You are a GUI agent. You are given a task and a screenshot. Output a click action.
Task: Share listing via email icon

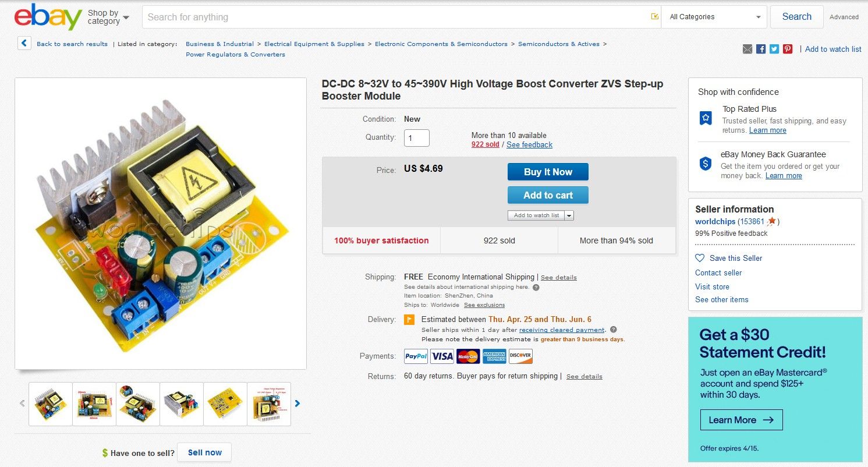tap(747, 49)
